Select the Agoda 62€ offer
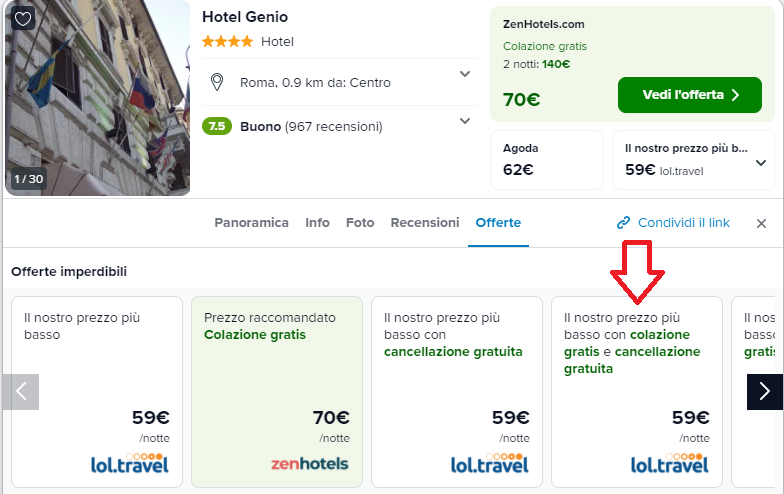 546,160
